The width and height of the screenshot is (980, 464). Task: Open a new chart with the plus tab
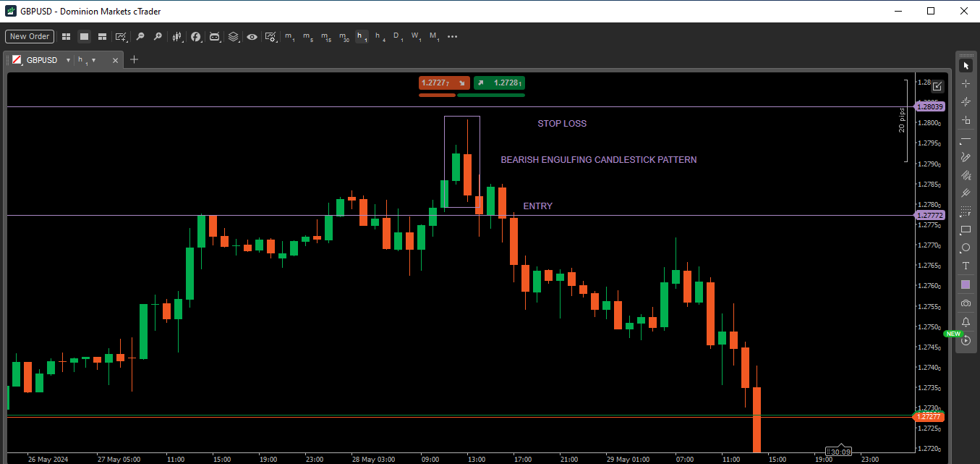click(x=134, y=60)
